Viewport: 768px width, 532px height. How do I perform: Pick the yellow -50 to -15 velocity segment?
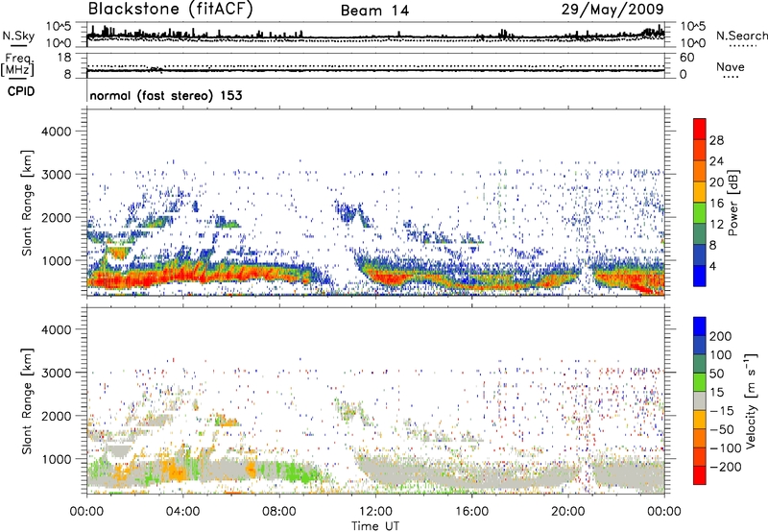pos(700,420)
